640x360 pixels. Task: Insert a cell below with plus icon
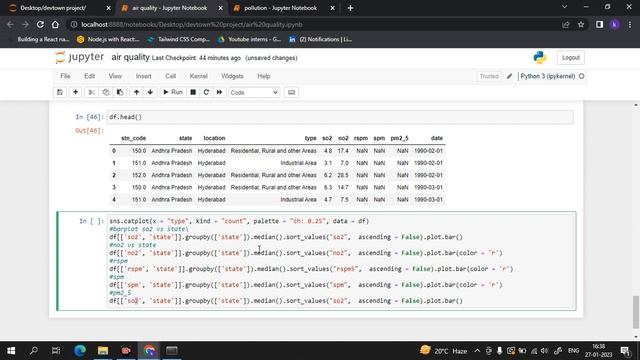coord(76,92)
